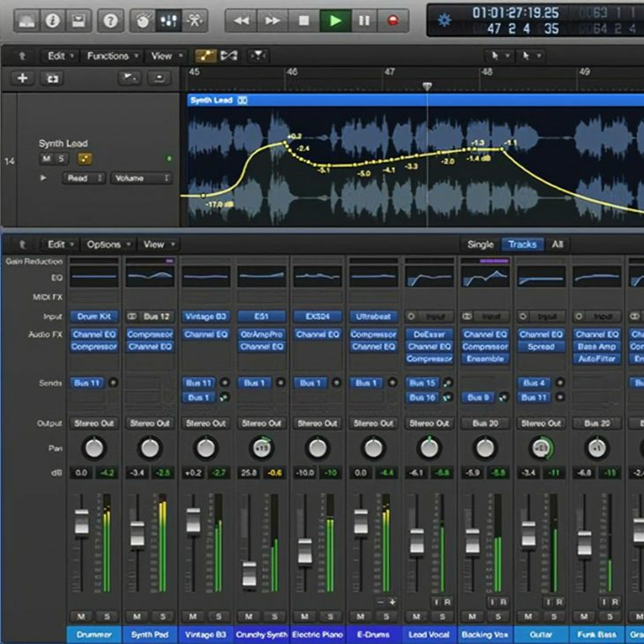Image resolution: width=644 pixels, height=644 pixels.
Task: Click the playhead marker in the ruler
Action: point(427,87)
